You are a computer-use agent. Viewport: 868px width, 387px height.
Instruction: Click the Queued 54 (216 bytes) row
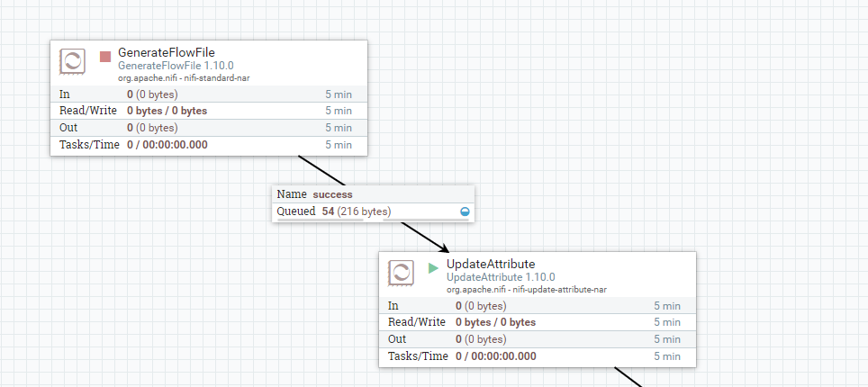pyautogui.click(x=373, y=211)
